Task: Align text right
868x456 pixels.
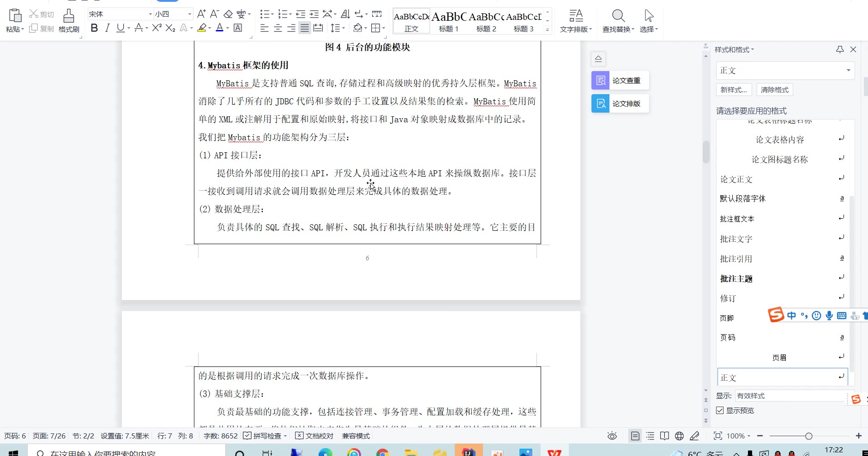Action: point(291,28)
